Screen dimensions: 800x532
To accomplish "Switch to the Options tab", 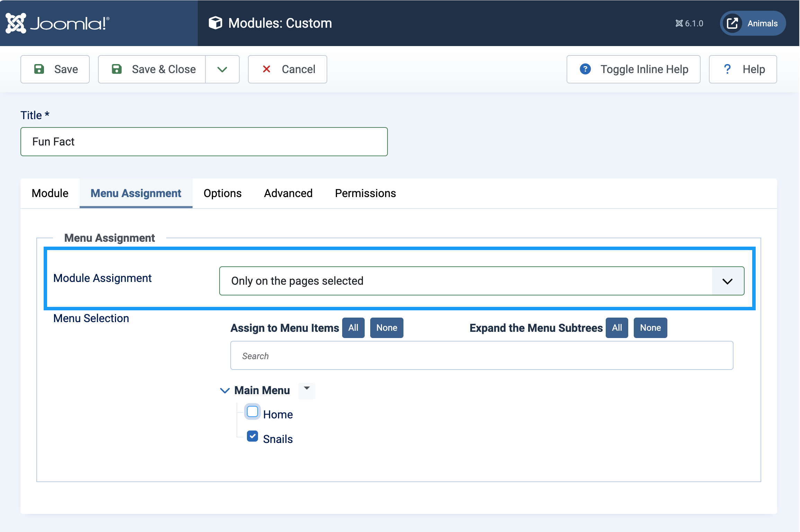I will pos(222,193).
